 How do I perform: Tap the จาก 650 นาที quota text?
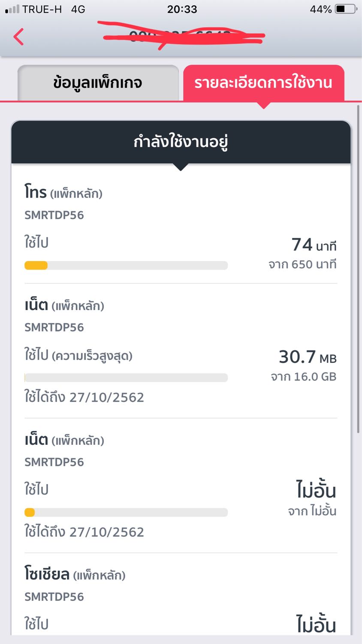(302, 264)
